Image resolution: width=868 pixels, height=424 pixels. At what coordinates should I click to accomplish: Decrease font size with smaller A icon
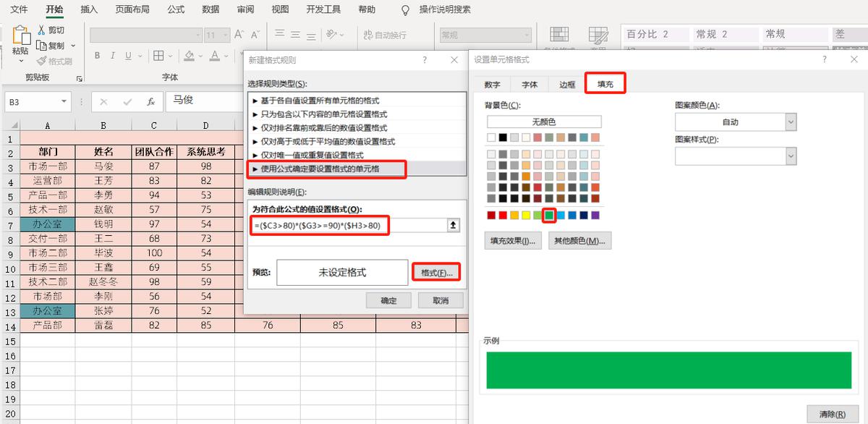pyautogui.click(x=254, y=35)
